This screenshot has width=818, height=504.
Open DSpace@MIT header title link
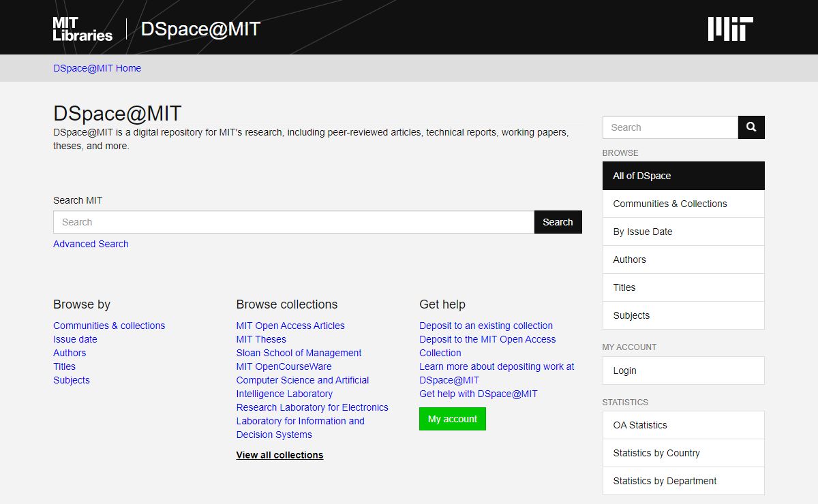200,29
